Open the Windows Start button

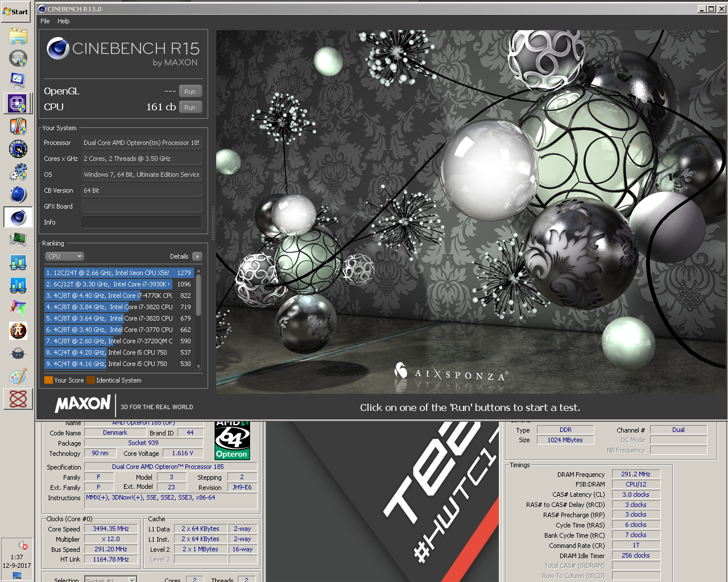click(x=15, y=11)
